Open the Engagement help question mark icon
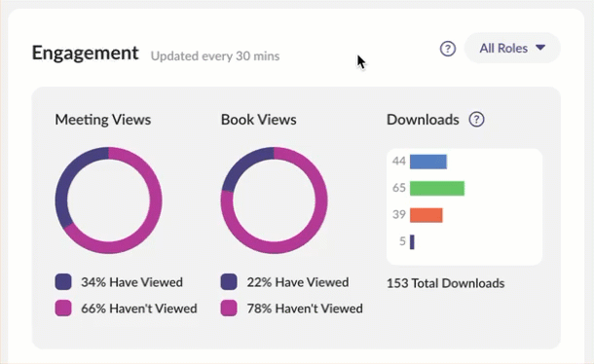Image resolution: width=594 pixels, height=364 pixels. [447, 49]
